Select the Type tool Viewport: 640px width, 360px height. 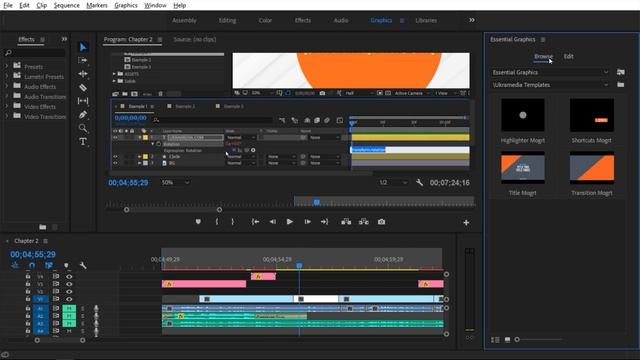point(83,142)
